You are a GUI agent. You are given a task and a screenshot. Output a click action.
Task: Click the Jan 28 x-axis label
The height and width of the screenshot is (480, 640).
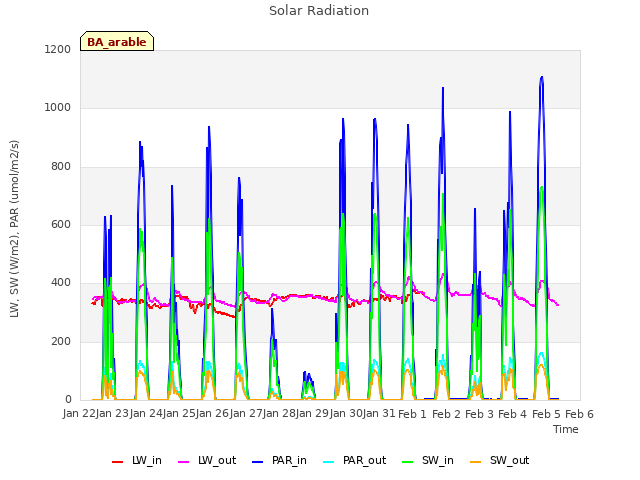[x=279, y=414]
